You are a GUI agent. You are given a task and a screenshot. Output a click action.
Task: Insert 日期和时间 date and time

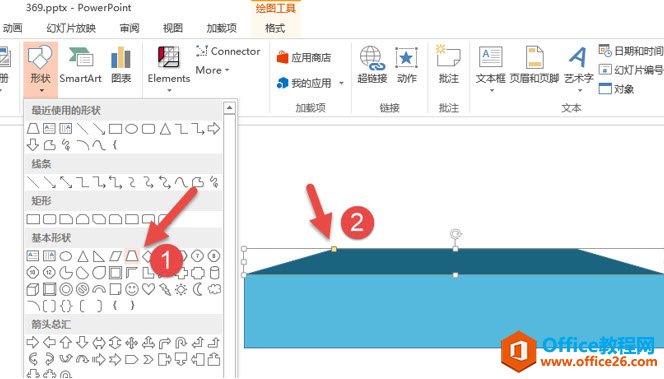click(631, 51)
